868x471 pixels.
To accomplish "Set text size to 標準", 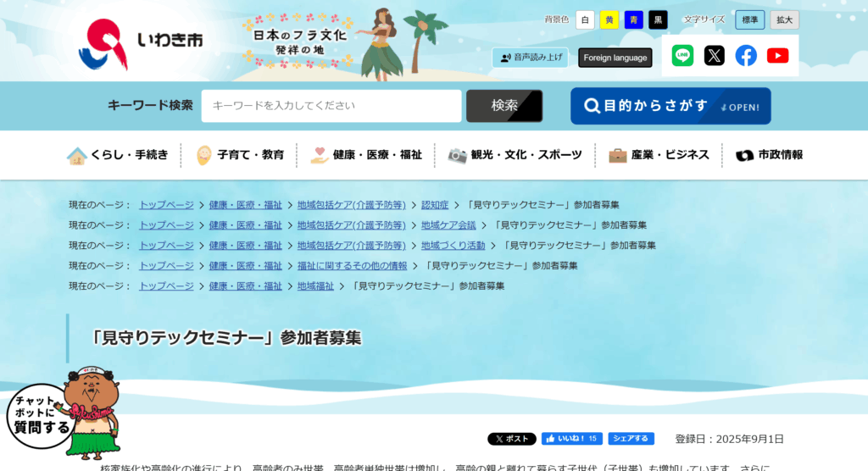I will click(749, 19).
